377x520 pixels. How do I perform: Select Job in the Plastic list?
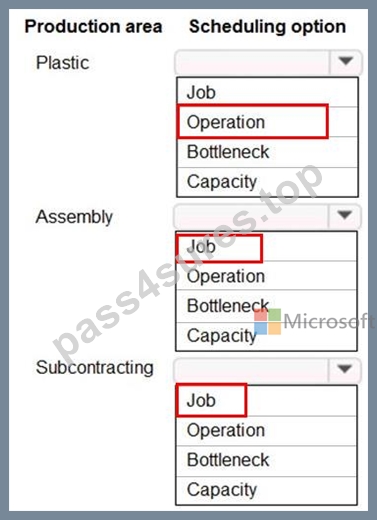(267, 92)
